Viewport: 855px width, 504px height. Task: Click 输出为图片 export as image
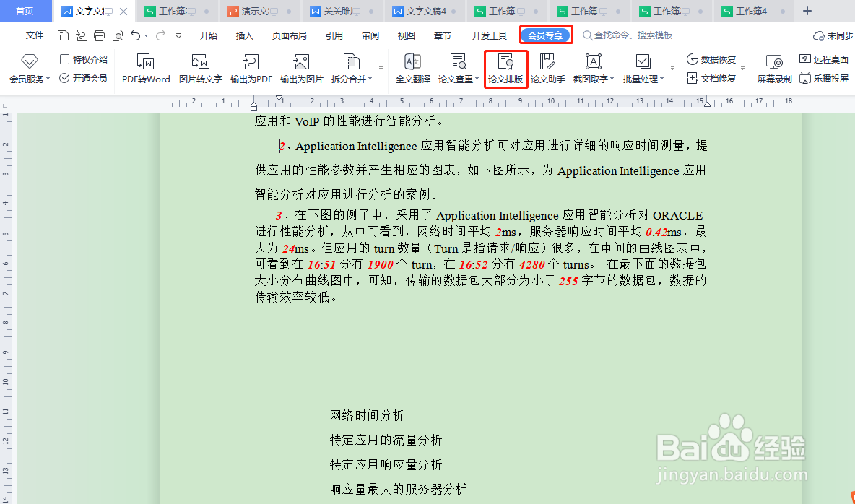click(x=302, y=68)
